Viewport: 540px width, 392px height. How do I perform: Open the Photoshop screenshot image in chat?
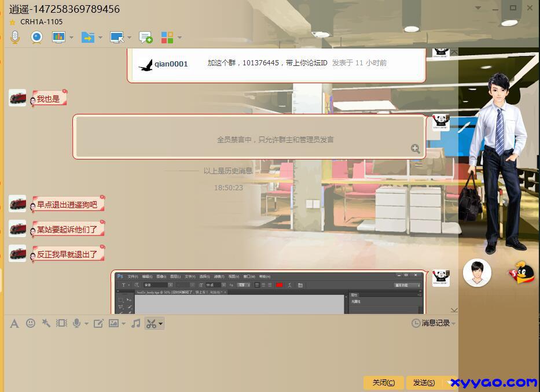point(268,293)
